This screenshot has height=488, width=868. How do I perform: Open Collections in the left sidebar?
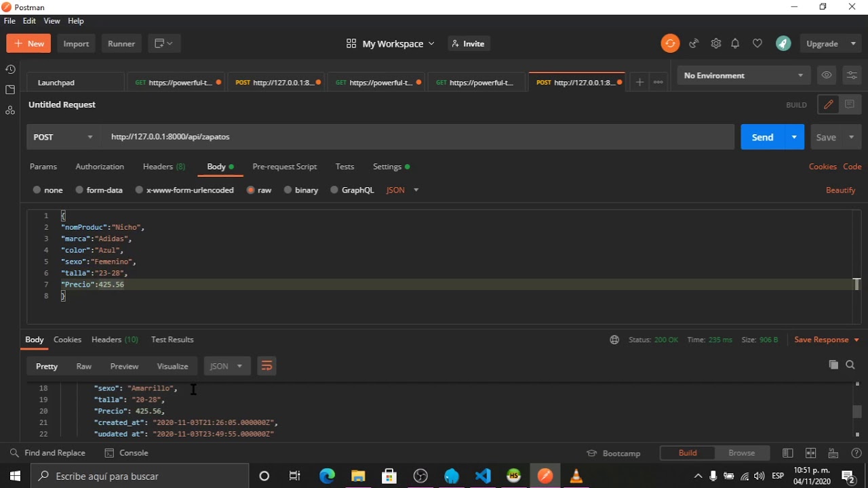point(10,89)
